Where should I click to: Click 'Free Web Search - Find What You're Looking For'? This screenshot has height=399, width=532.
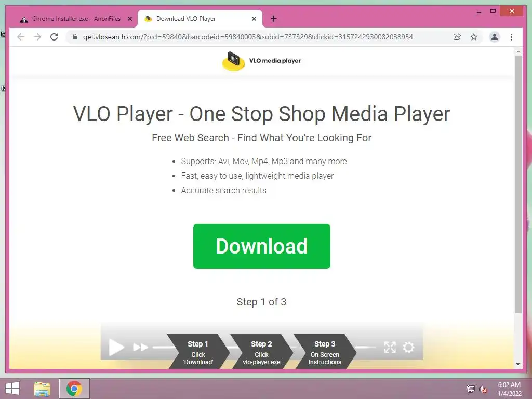pyautogui.click(x=262, y=138)
